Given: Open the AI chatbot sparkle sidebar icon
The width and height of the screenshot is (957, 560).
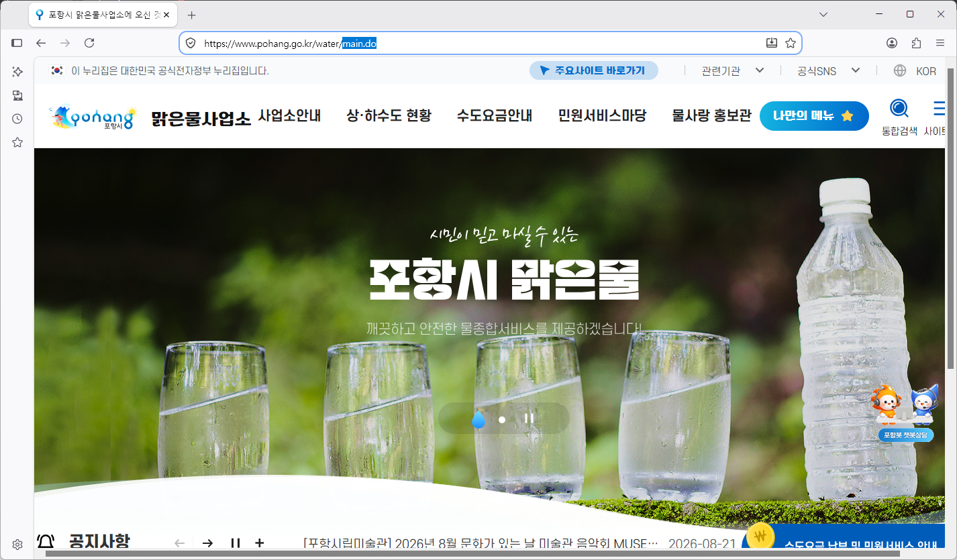Looking at the screenshot, I should (x=17, y=72).
